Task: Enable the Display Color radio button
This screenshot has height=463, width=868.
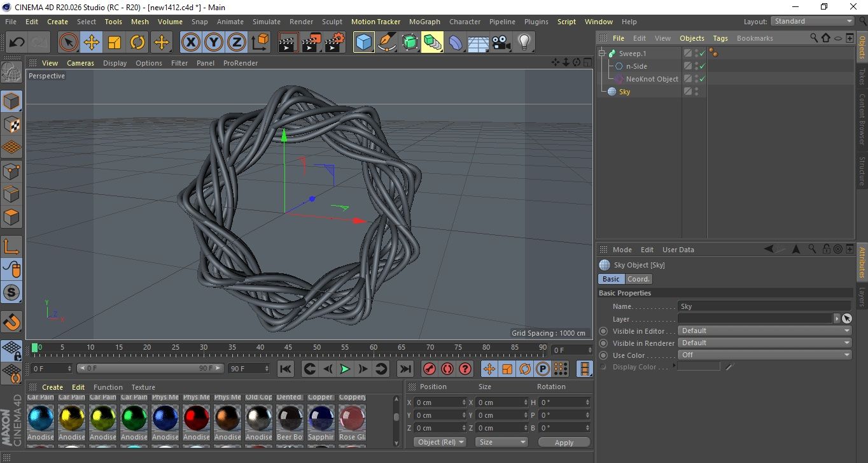Action: point(603,367)
